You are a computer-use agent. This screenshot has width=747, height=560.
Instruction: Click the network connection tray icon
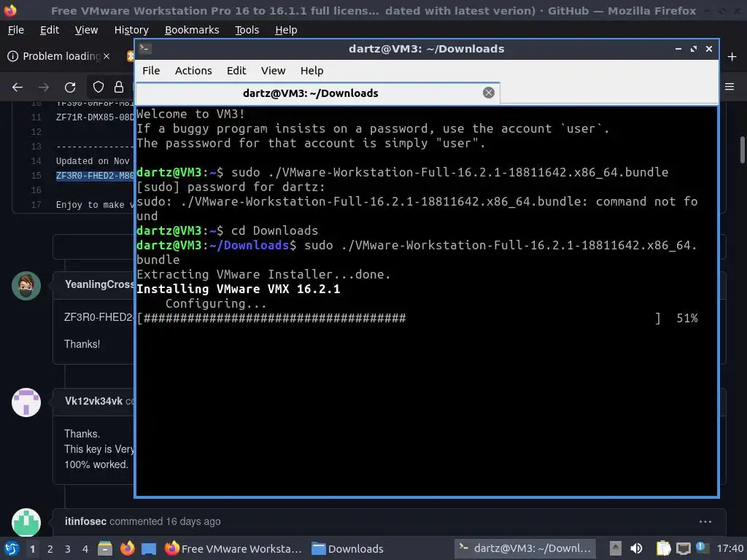coord(683,548)
